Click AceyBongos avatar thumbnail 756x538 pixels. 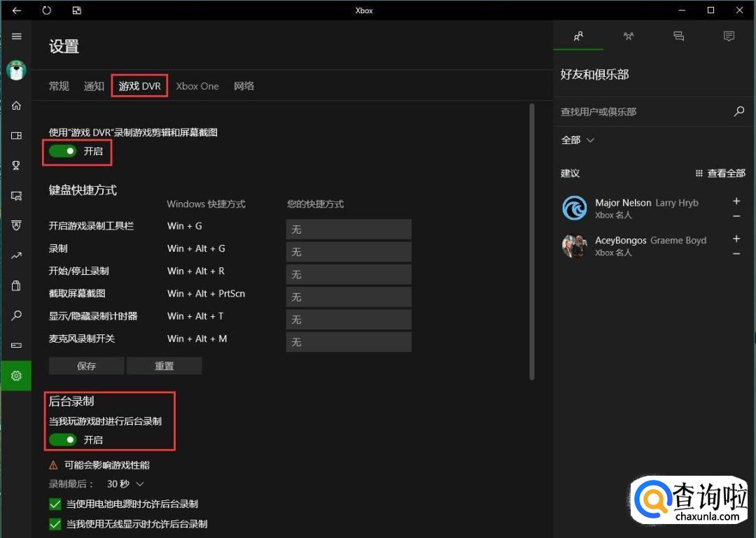tap(575, 246)
